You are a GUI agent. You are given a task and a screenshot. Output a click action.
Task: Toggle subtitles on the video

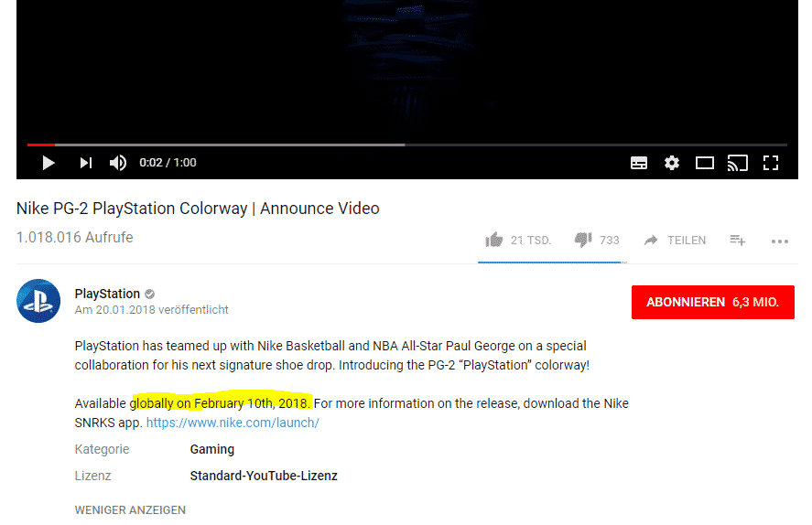click(638, 163)
